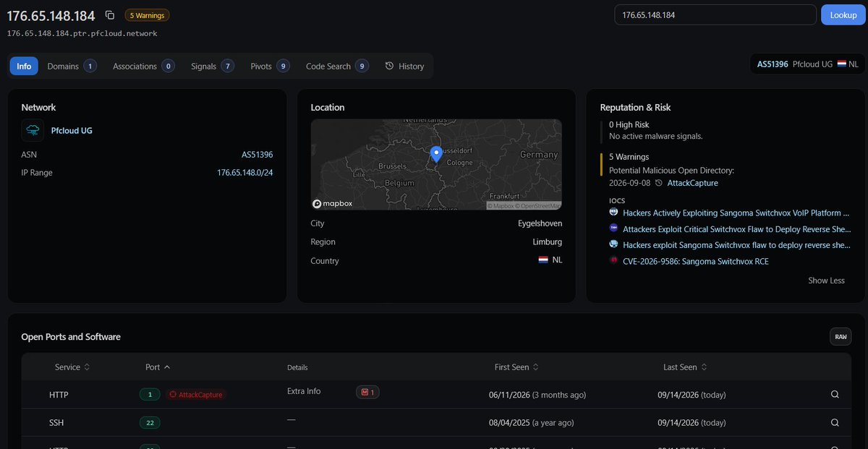Click the NL flag in top right badge

841,64
